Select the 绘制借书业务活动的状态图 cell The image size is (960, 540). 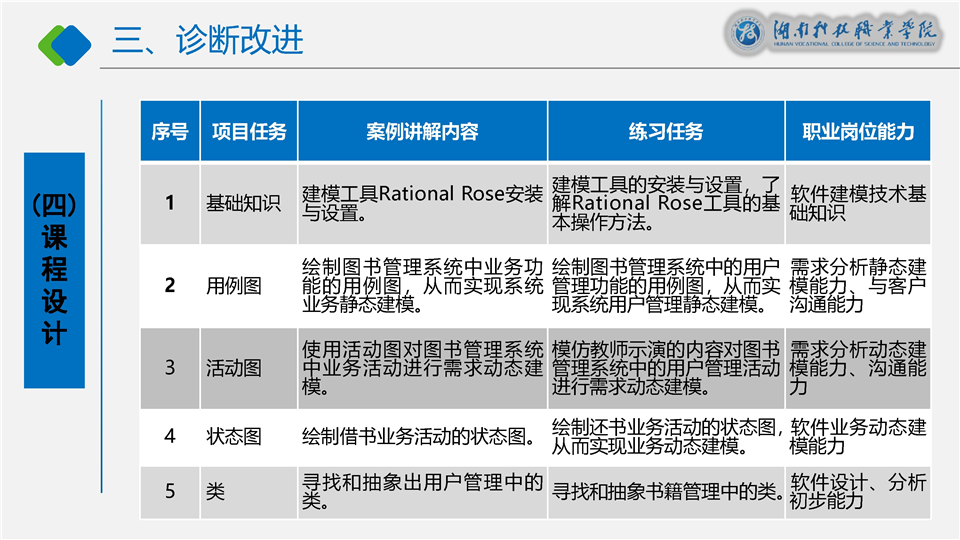pos(415,436)
